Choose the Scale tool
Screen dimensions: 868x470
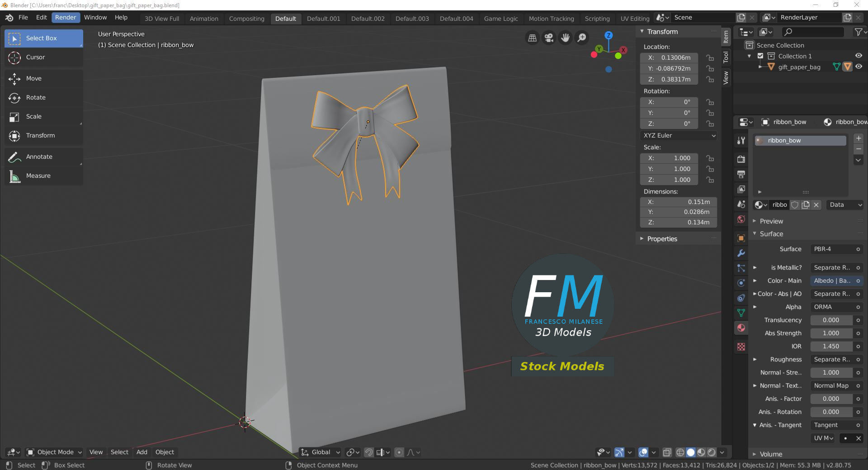pos(44,117)
